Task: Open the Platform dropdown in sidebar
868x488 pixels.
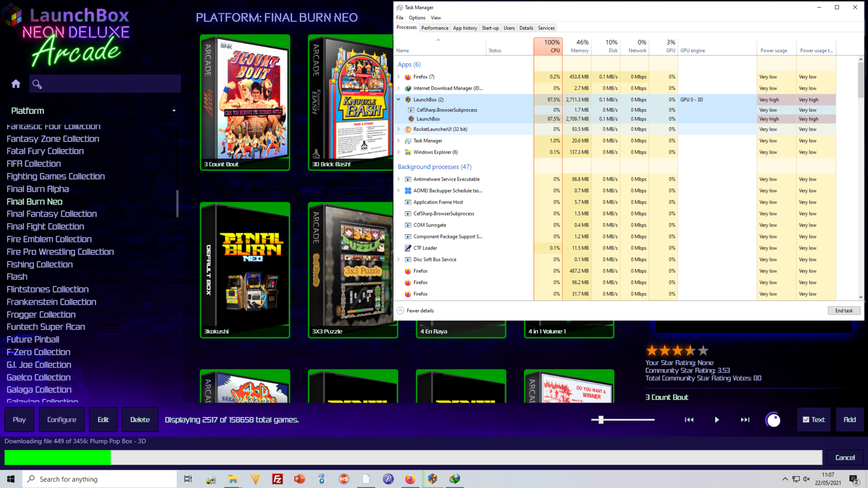Action: tap(174, 111)
